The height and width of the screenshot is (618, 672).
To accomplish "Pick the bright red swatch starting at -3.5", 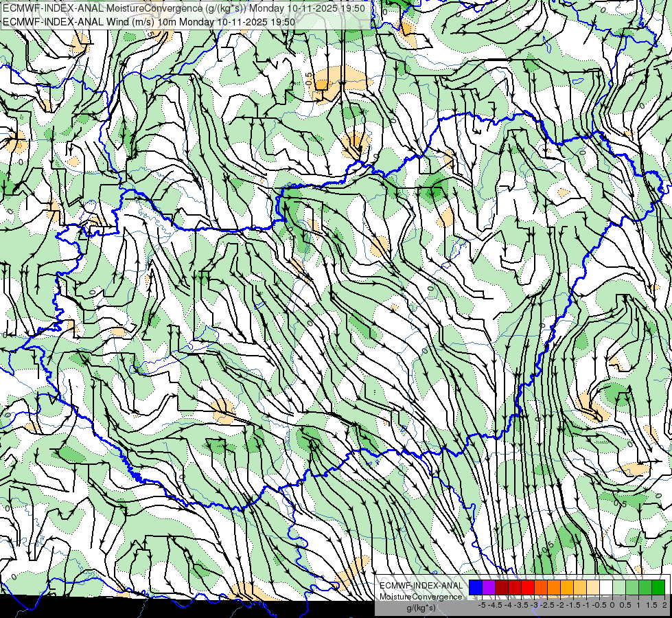I will tap(528, 588).
